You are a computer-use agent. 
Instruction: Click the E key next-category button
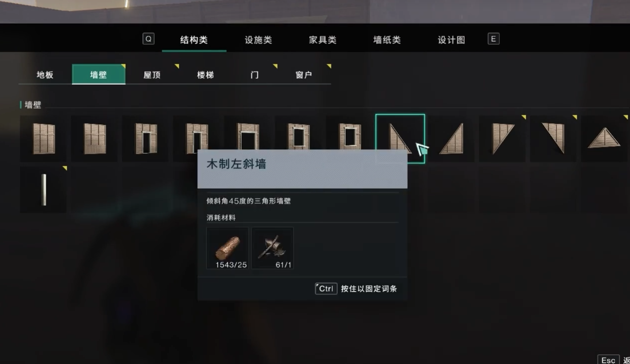click(493, 39)
